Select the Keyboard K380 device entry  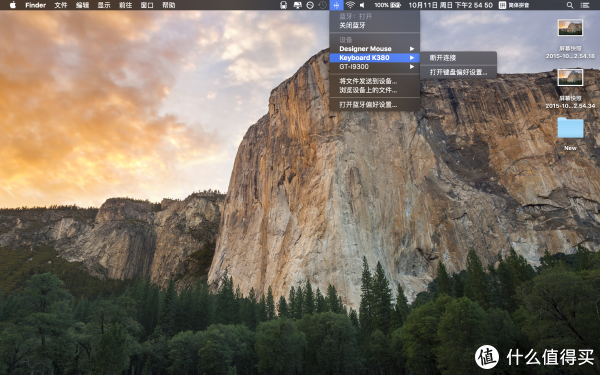coord(374,58)
